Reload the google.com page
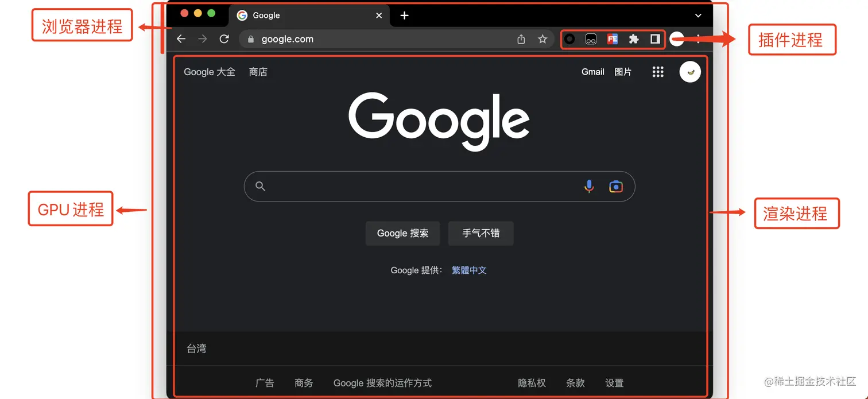868x399 pixels. point(224,39)
